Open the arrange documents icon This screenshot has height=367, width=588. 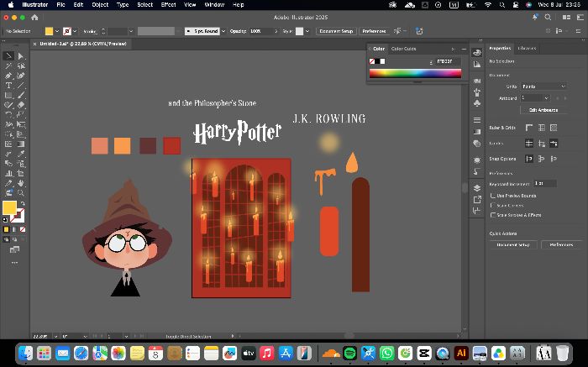click(x=566, y=18)
